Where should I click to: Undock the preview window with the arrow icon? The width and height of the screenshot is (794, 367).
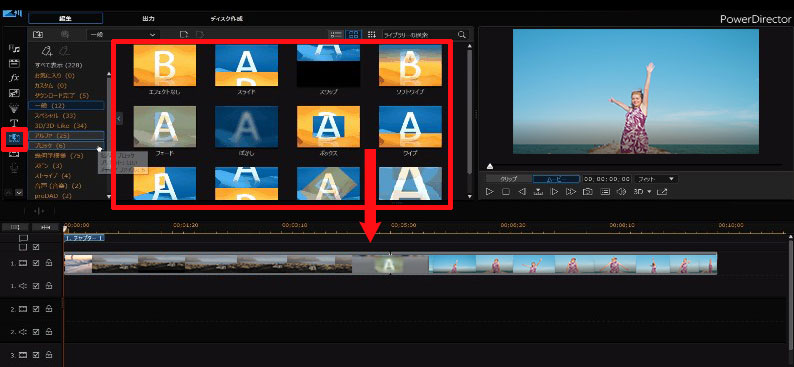[662, 192]
